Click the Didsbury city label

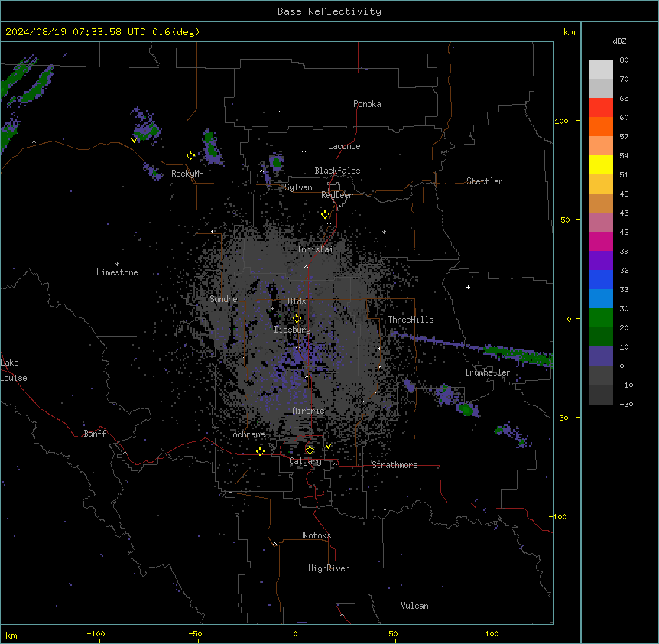(293, 330)
